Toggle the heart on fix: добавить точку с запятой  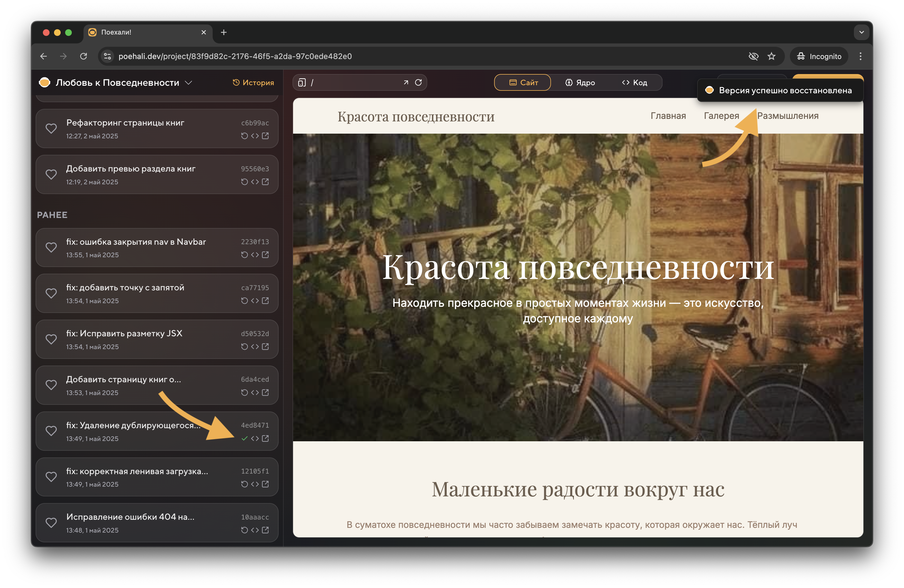[x=52, y=293]
